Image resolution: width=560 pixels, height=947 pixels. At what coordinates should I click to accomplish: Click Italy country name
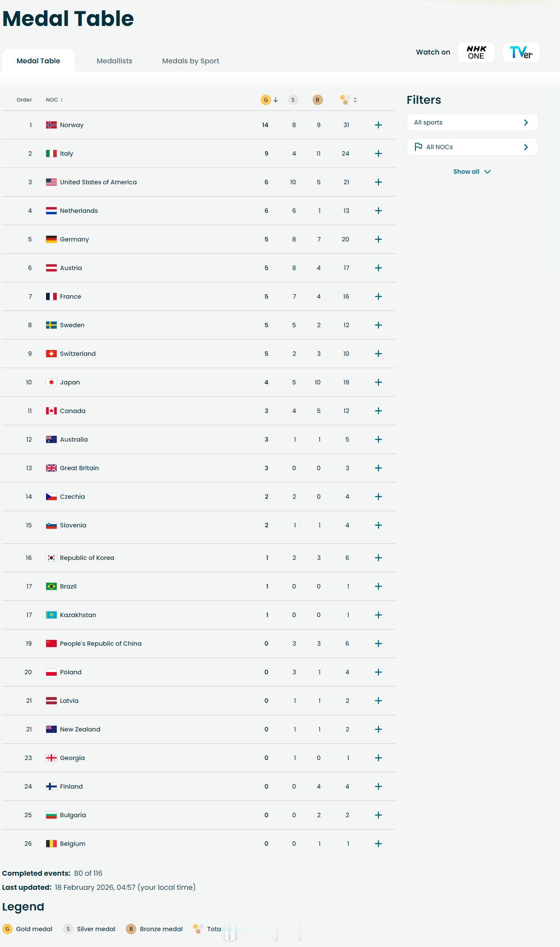coord(67,154)
